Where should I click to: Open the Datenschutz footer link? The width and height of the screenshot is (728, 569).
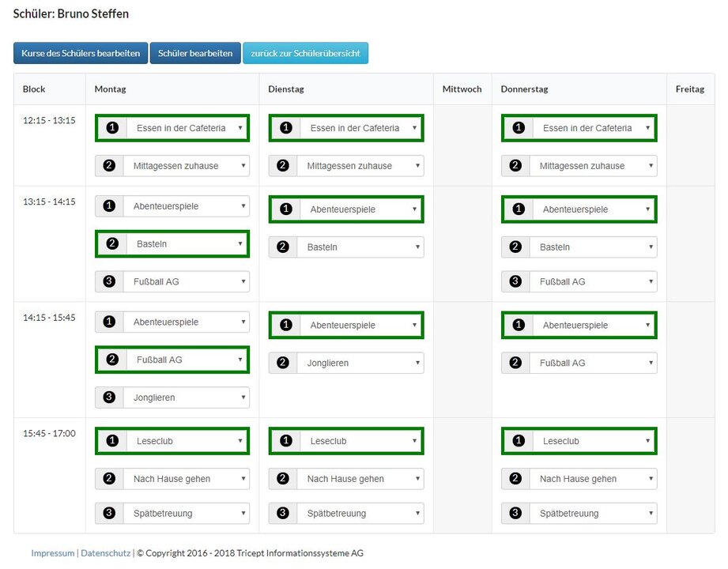(106, 553)
